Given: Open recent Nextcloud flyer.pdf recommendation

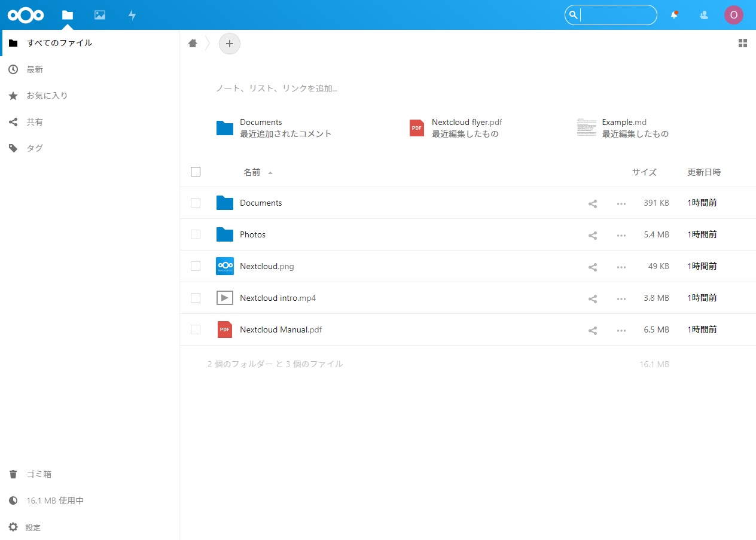Looking at the screenshot, I should (456, 128).
